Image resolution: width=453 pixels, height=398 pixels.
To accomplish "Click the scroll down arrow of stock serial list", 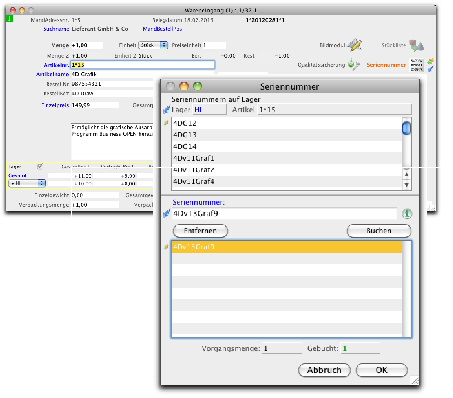I will pos(406,184).
